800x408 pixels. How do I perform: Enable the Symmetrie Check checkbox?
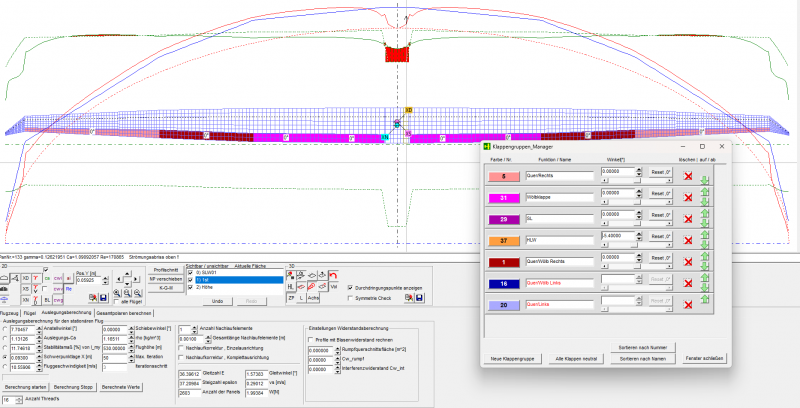click(x=349, y=297)
